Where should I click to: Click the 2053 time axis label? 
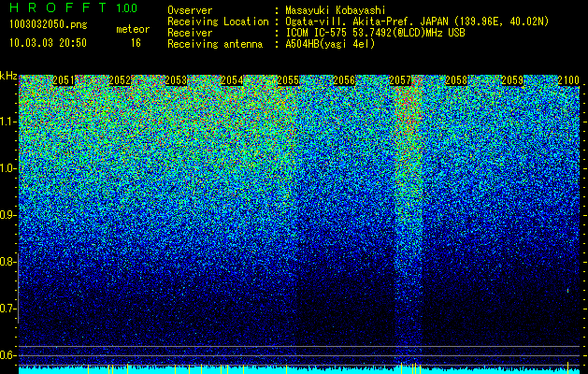(176, 80)
